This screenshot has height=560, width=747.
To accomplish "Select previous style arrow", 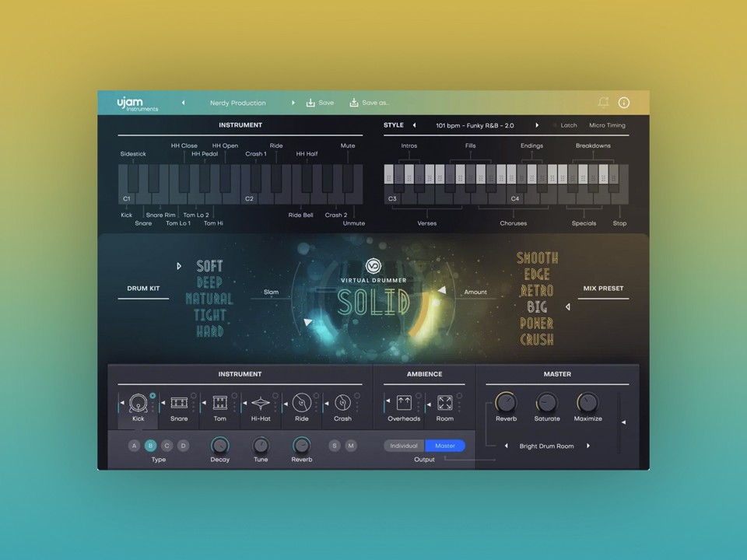I will (x=414, y=125).
